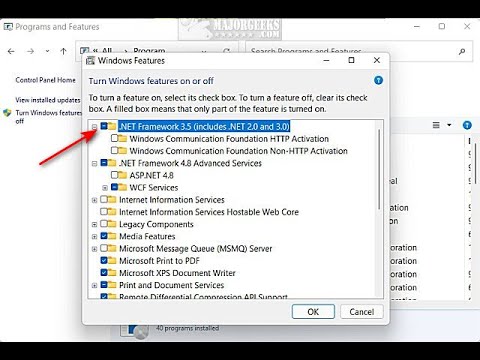Expand Print and Document Services node

(95, 285)
